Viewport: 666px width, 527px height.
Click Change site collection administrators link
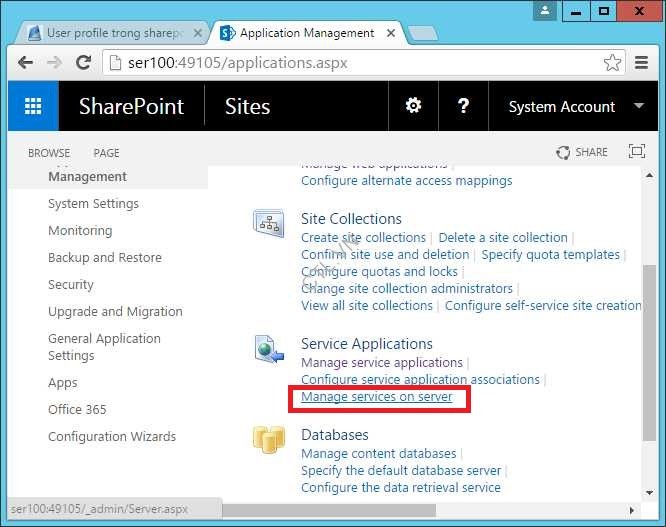407,288
